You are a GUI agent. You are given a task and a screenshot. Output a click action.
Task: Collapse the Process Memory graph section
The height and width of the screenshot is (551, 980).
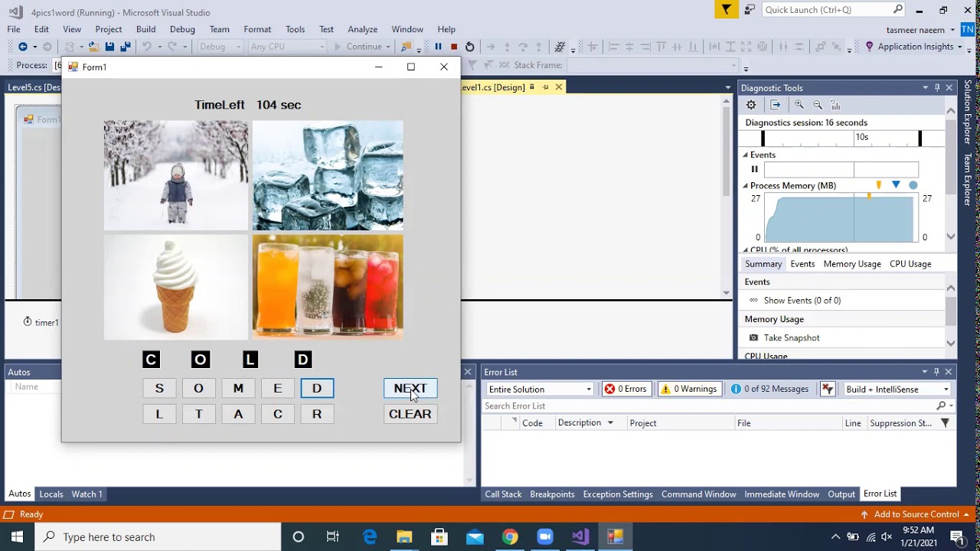click(746, 185)
